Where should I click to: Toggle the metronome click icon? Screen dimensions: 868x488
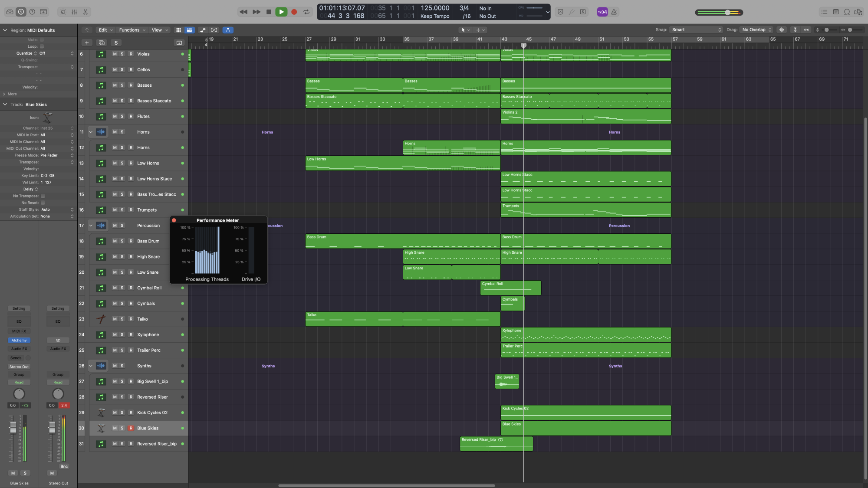click(x=614, y=12)
